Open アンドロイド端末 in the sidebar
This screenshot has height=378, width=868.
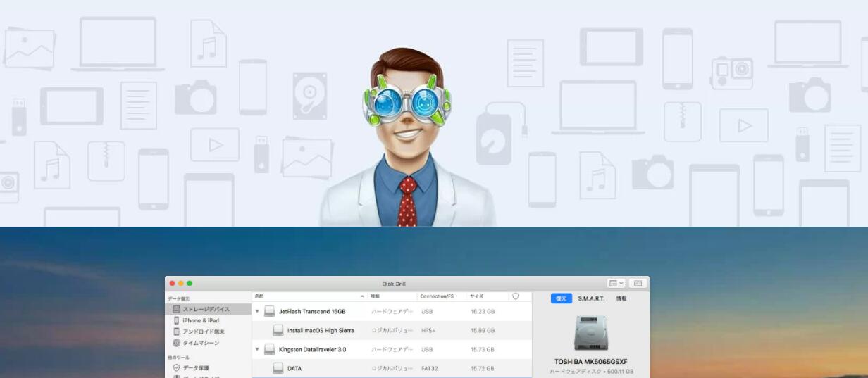tap(203, 332)
